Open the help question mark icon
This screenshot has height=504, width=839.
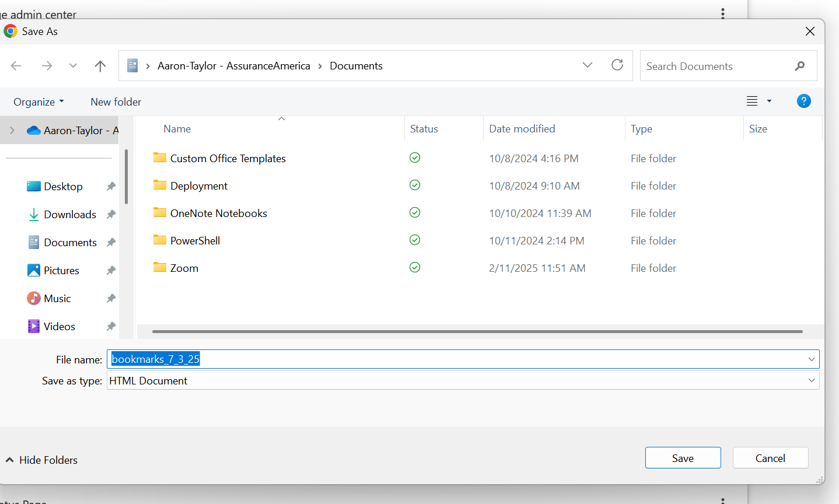coord(803,101)
